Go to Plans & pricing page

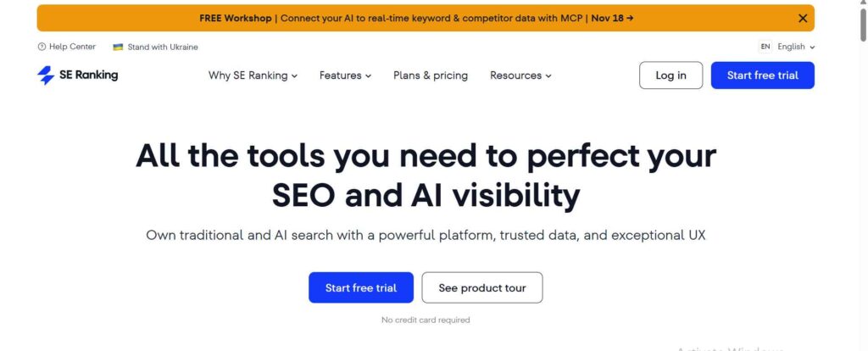coord(431,75)
